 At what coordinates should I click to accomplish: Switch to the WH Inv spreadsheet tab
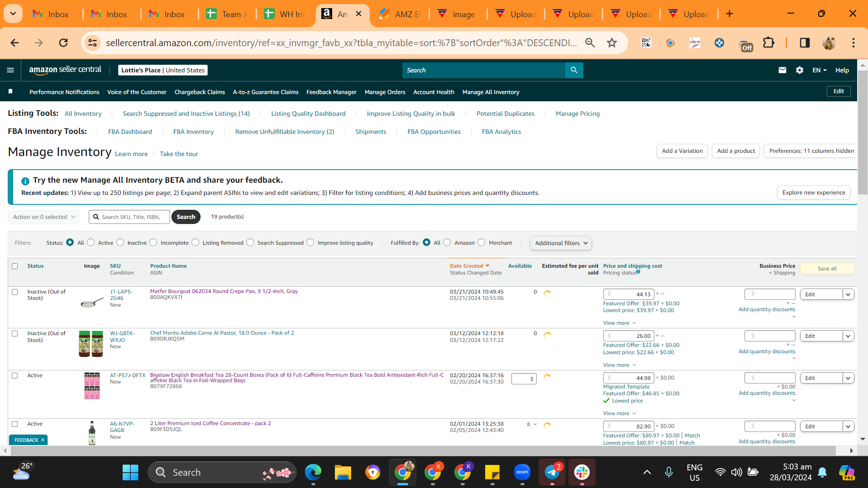286,14
